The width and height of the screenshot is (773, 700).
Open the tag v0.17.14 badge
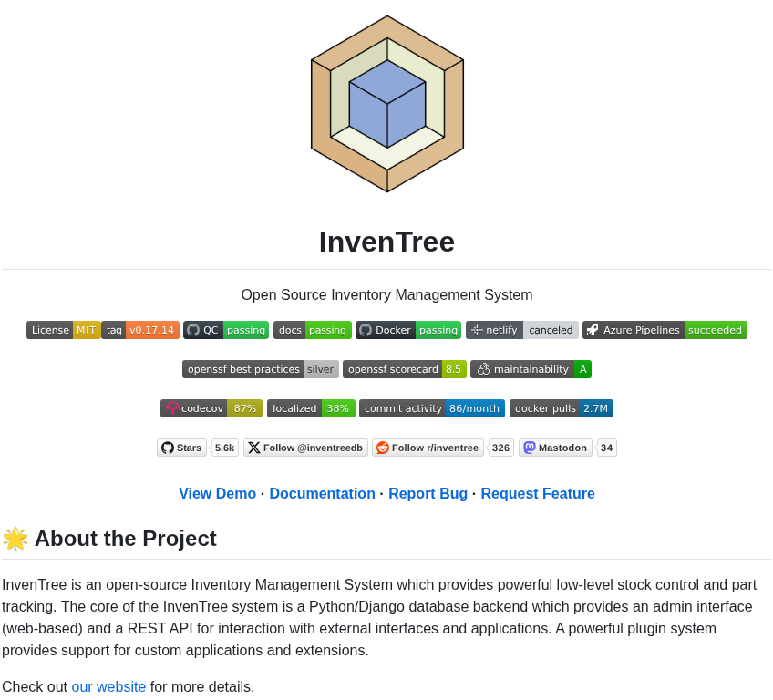140,330
